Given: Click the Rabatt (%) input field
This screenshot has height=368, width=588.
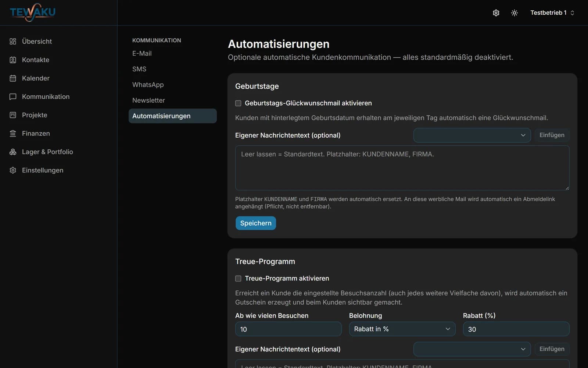Looking at the screenshot, I should pyautogui.click(x=516, y=329).
